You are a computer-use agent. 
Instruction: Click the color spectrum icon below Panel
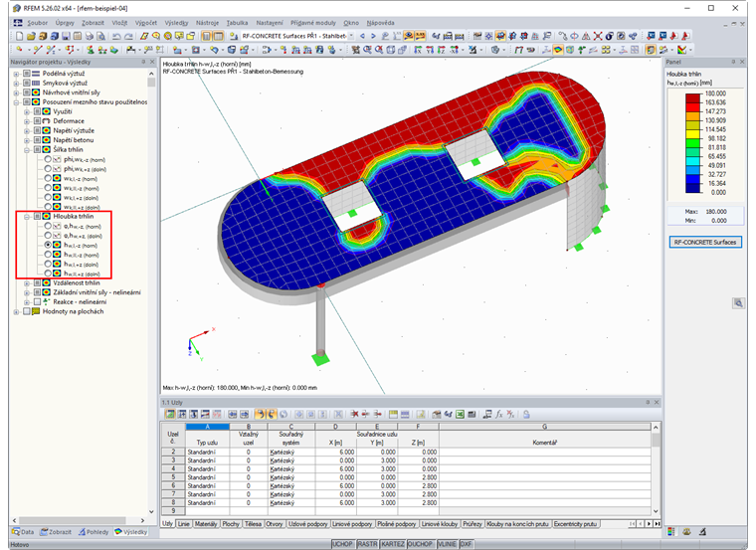(671, 532)
